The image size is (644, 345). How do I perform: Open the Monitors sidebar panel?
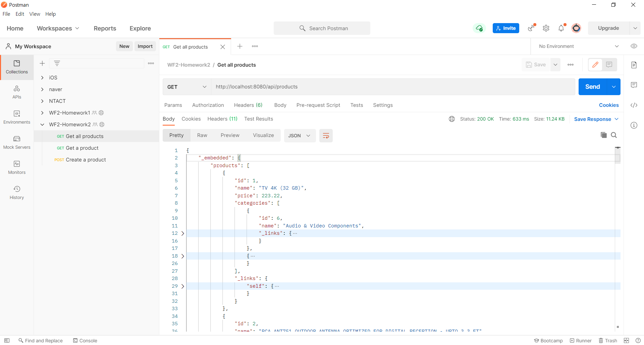(x=17, y=168)
